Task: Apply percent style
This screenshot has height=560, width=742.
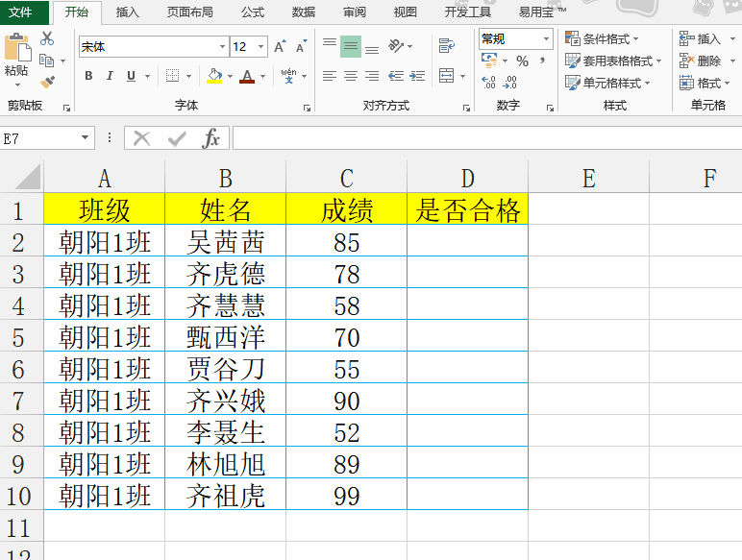Action: (523, 61)
